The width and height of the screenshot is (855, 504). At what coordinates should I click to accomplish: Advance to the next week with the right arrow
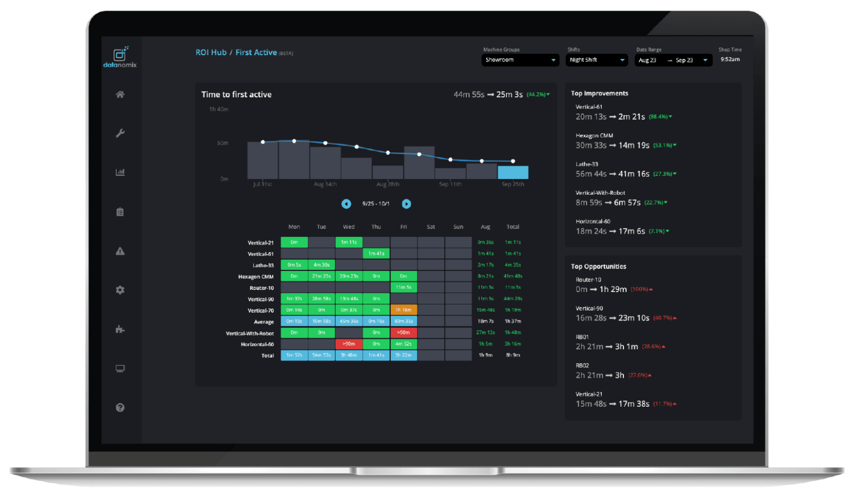tap(406, 204)
